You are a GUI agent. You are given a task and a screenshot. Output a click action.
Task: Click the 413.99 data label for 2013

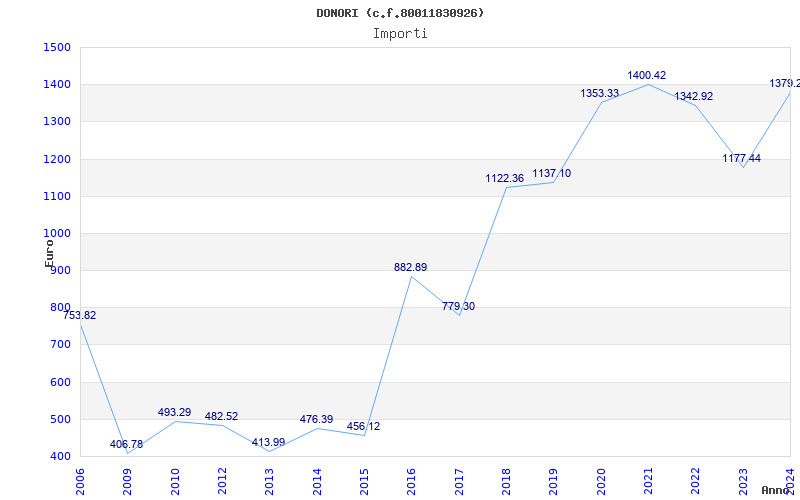(x=268, y=442)
